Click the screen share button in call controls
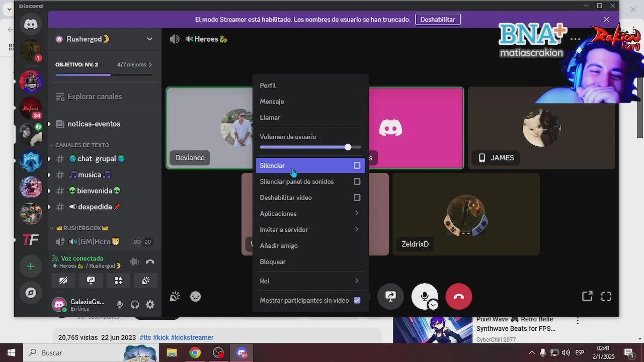This screenshot has width=644, height=362. coord(390,297)
